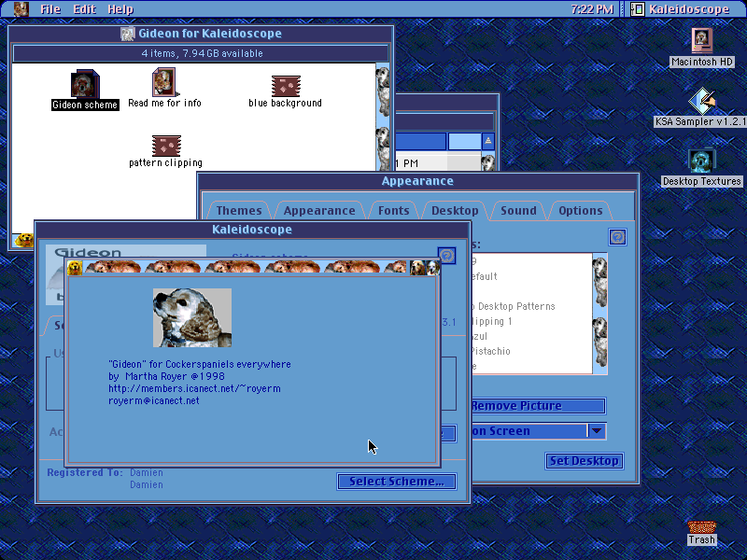The height and width of the screenshot is (560, 747).
Task: Click the KSA Sampler v1.2.1 desktop icon
Action: click(702, 101)
